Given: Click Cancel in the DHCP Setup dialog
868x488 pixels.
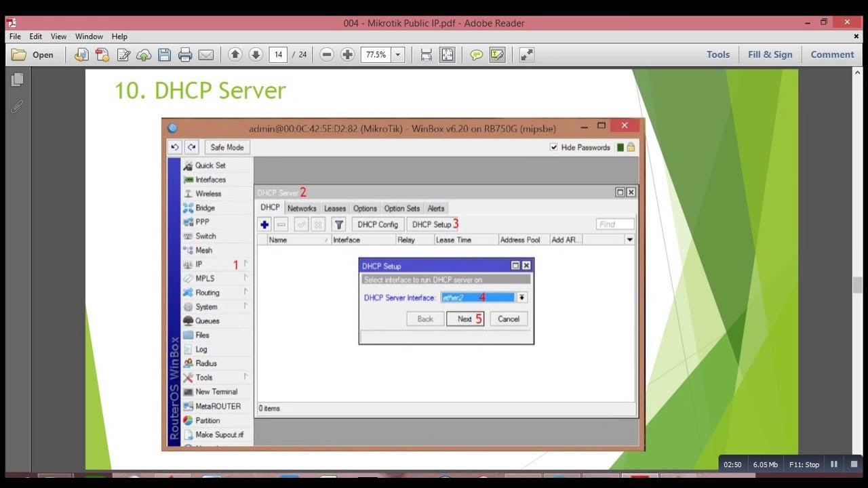Looking at the screenshot, I should click(509, 319).
